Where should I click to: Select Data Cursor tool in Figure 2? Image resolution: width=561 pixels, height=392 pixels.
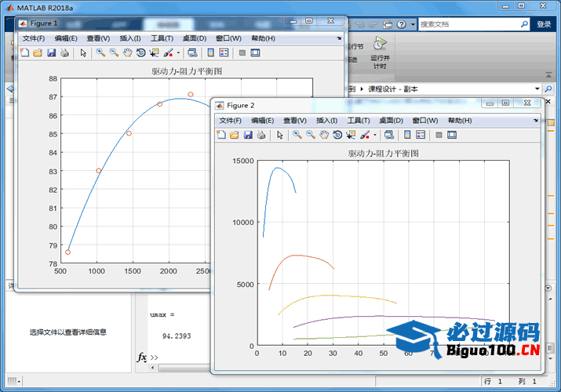point(351,135)
